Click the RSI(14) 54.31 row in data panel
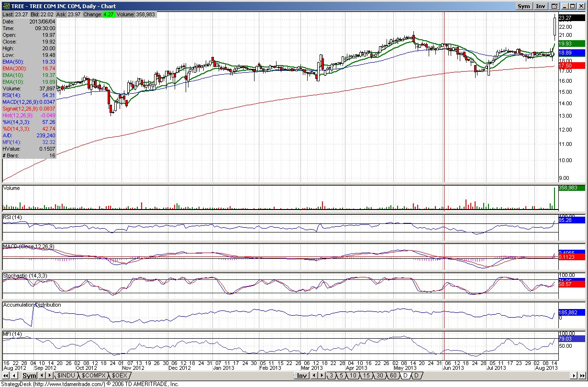 click(x=29, y=95)
